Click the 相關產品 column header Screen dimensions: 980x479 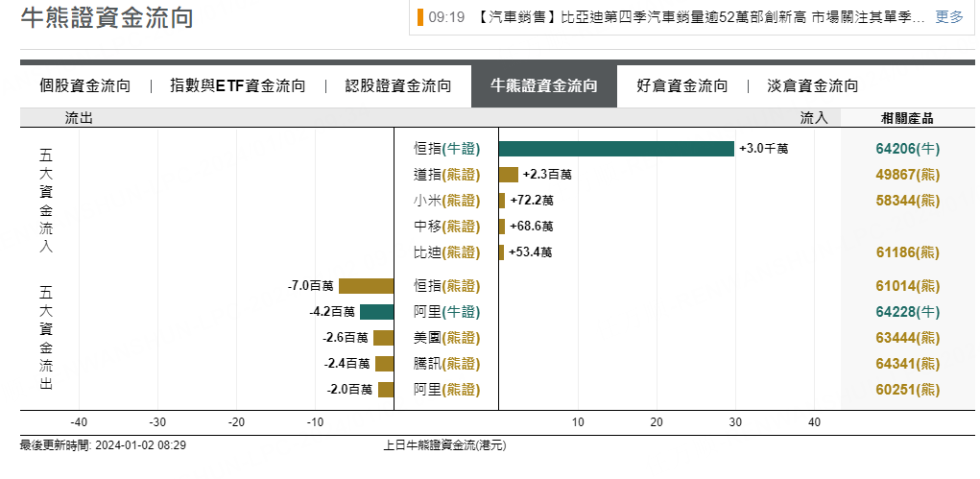pos(907,118)
